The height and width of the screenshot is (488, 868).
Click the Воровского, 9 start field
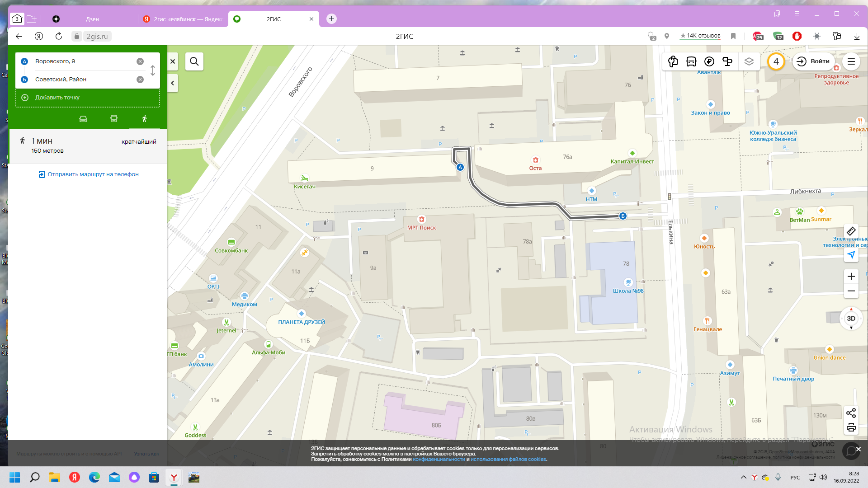[x=81, y=61]
